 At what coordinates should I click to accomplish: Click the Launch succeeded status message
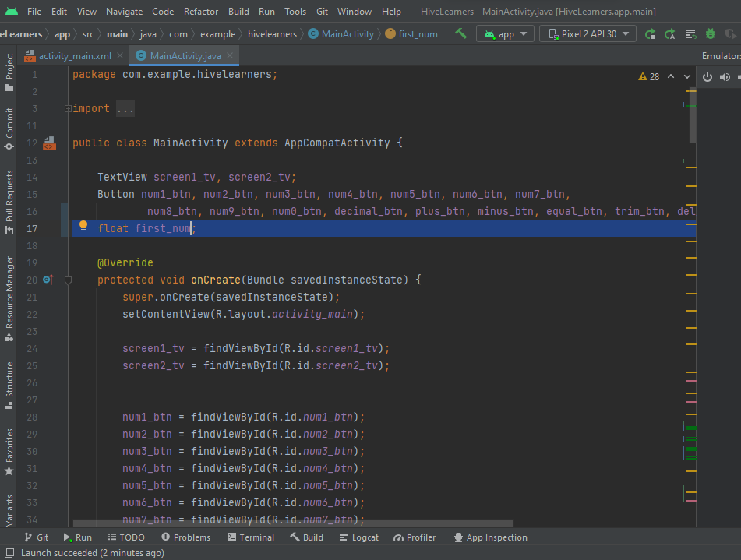click(x=93, y=552)
